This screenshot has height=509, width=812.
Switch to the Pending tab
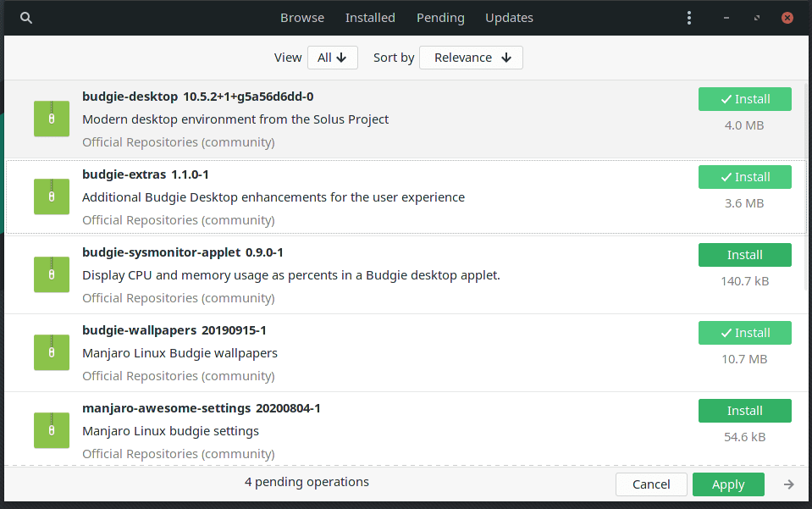click(440, 18)
